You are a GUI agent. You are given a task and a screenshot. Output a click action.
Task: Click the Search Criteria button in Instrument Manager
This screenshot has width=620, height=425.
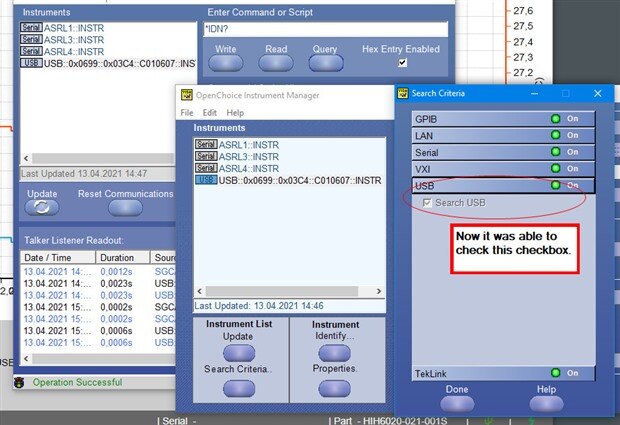pos(239,388)
